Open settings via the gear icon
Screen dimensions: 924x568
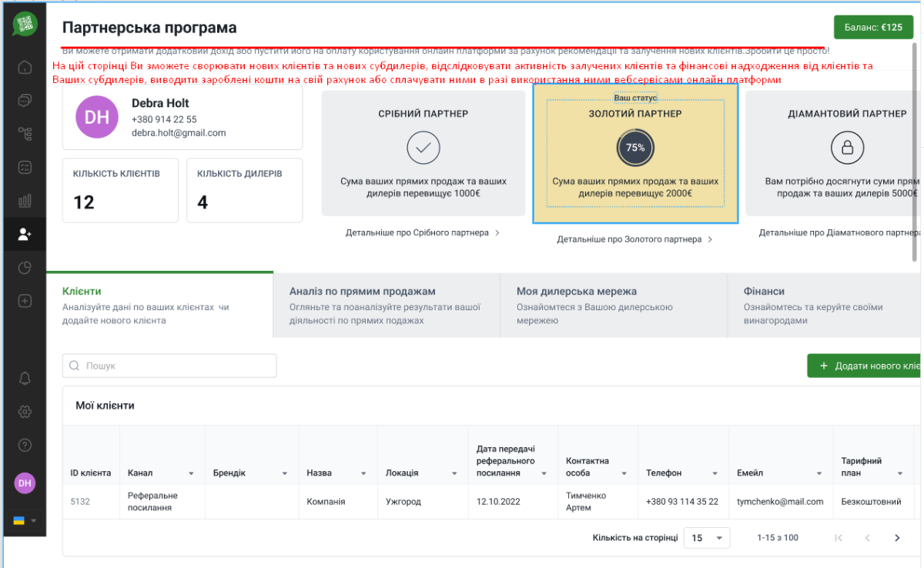[25, 412]
